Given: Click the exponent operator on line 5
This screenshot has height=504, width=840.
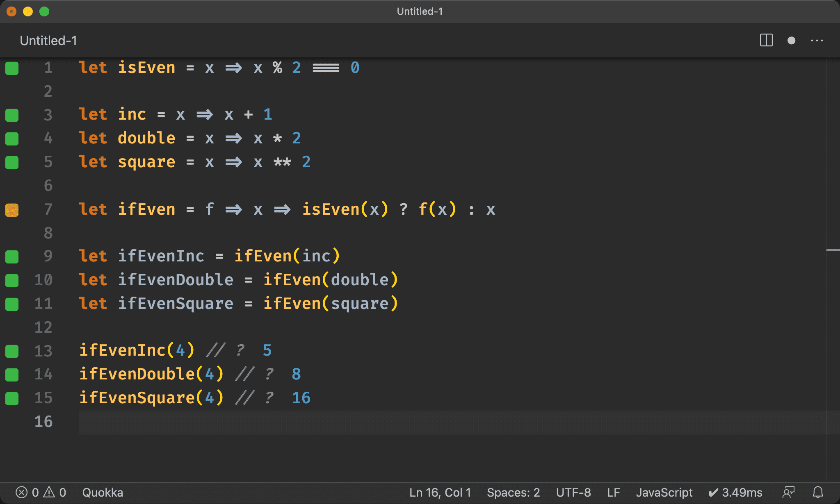Looking at the screenshot, I should click(x=282, y=162).
